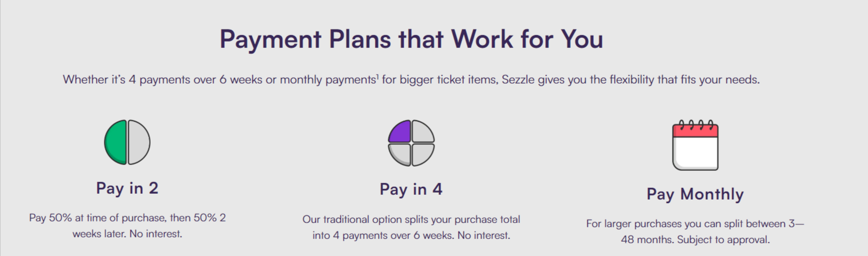
Task: Select the green half of the circle
Action: pos(116,142)
